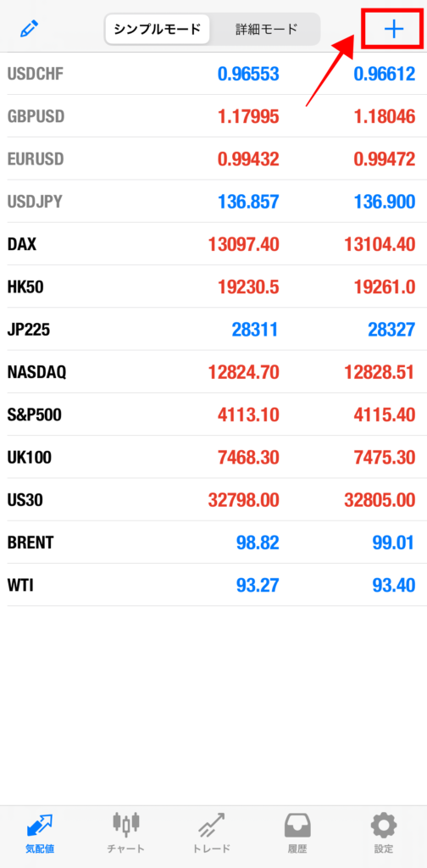Screen dimensions: 427x868
Task: Select the GBPUSD symbol
Action: [x=36, y=116]
